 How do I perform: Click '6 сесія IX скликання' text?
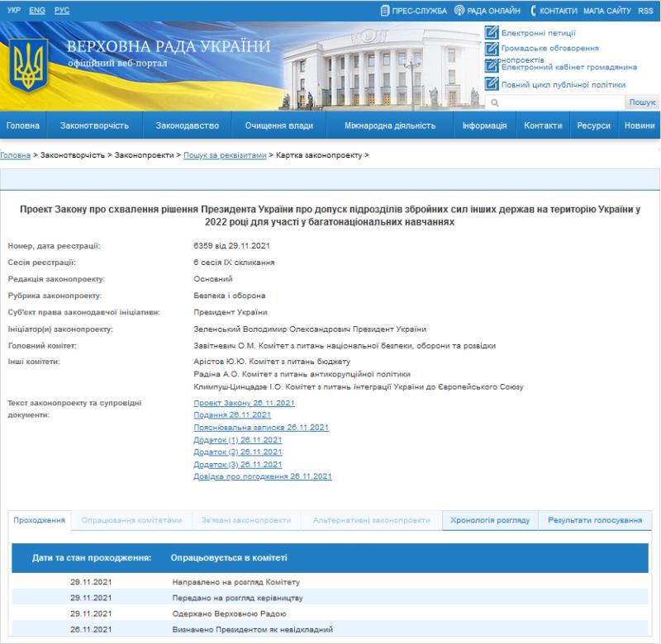tap(234, 263)
